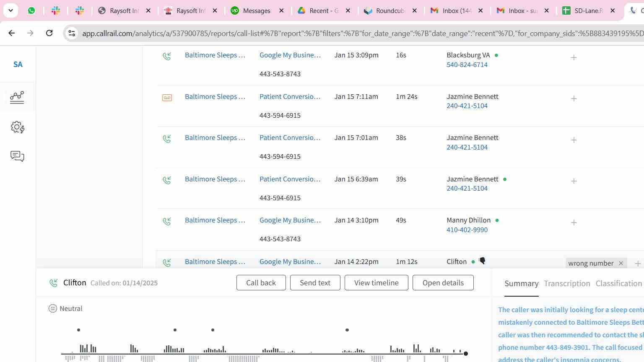The width and height of the screenshot is (644, 362).
Task: Open the SA account switcher
Action: coord(18,64)
